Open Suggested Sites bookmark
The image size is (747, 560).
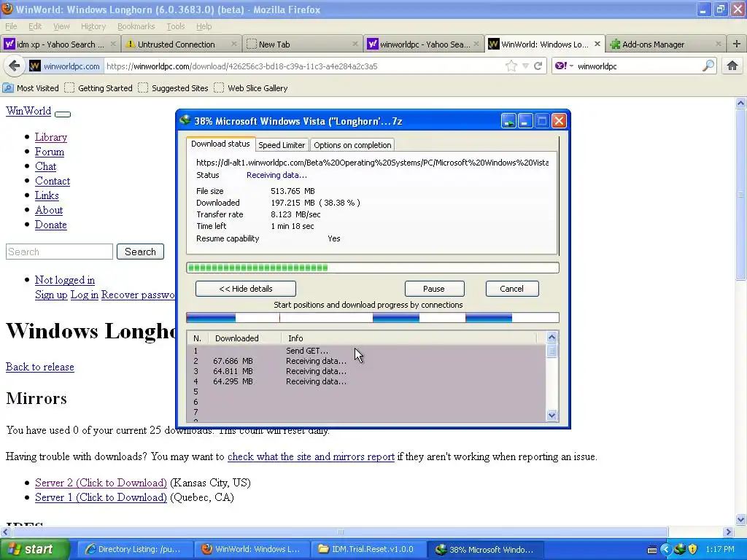[174, 87]
